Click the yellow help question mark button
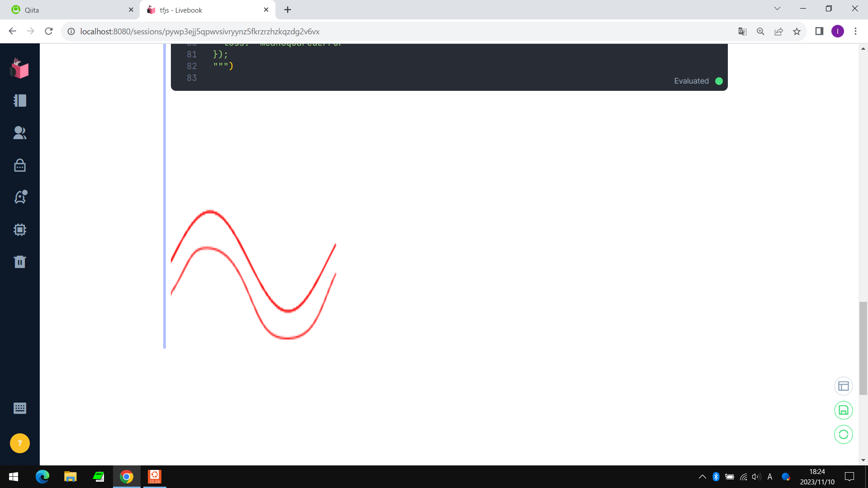The width and height of the screenshot is (868, 488). pos(20,443)
